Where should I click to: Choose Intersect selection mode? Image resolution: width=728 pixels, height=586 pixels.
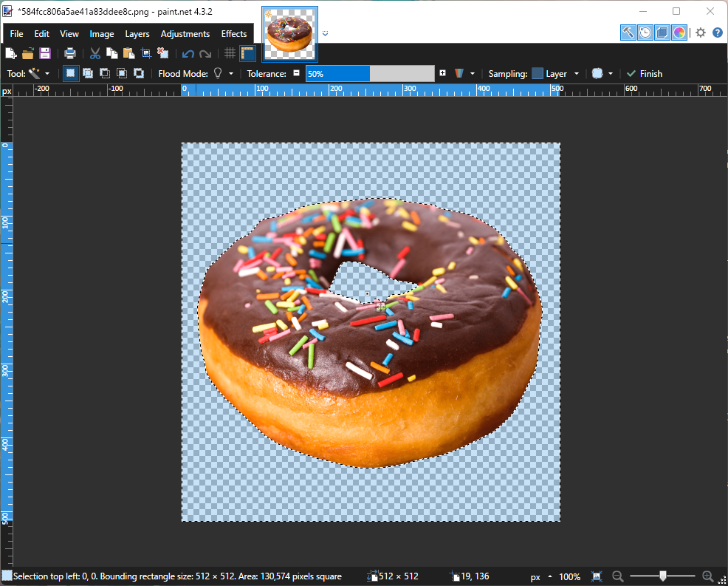(x=122, y=73)
